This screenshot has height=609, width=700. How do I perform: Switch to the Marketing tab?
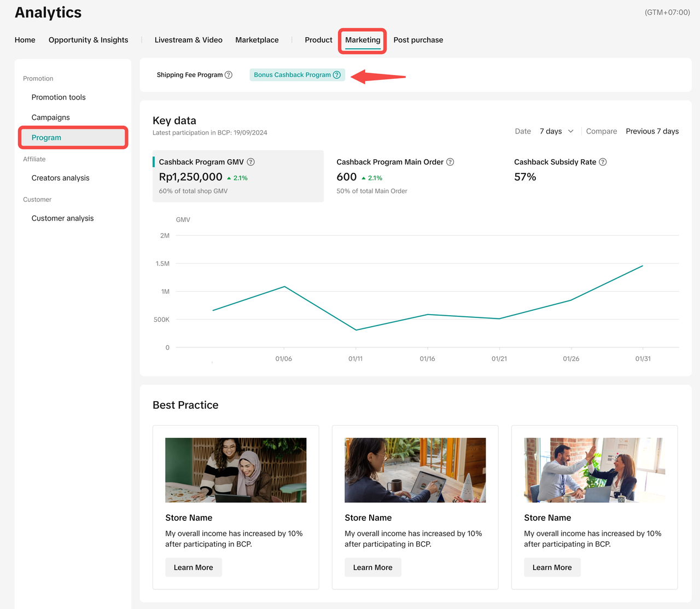point(363,40)
